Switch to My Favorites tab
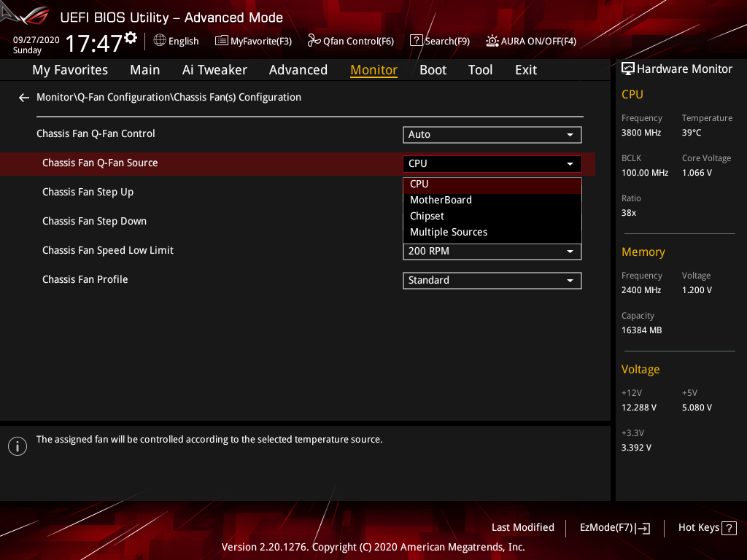Screen dimensions: 747x560 pyautogui.click(x=70, y=70)
